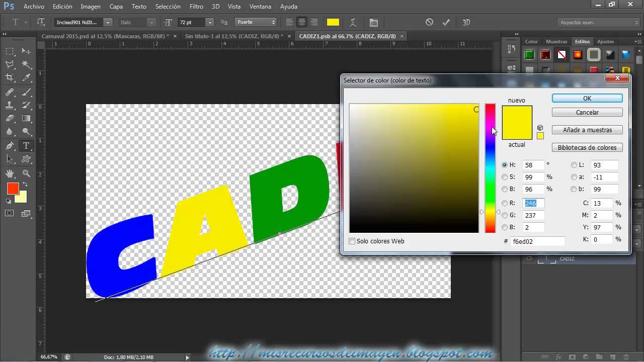Open the Italic font style dropdown
The height and width of the screenshot is (362, 644).
point(151,22)
